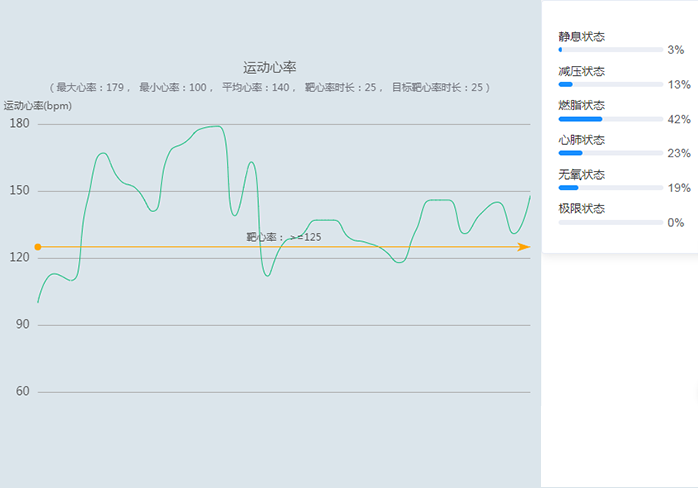Click the 最大心率：179 statistic in subtitle

point(91,88)
